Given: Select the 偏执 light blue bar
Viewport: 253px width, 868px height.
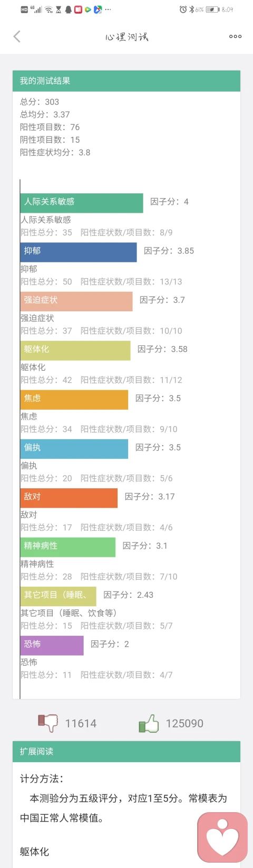Looking at the screenshot, I should [x=74, y=449].
